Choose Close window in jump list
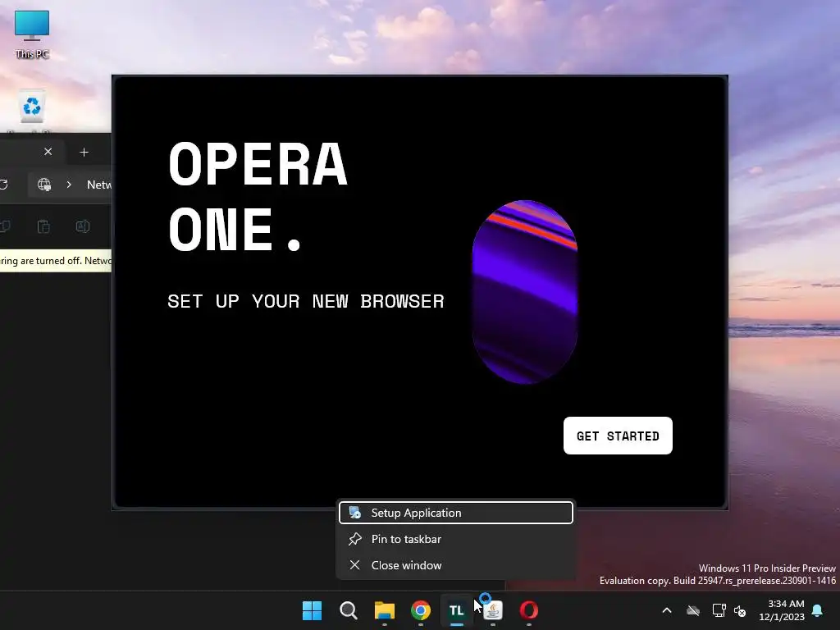This screenshot has height=630, width=840. [x=456, y=565]
